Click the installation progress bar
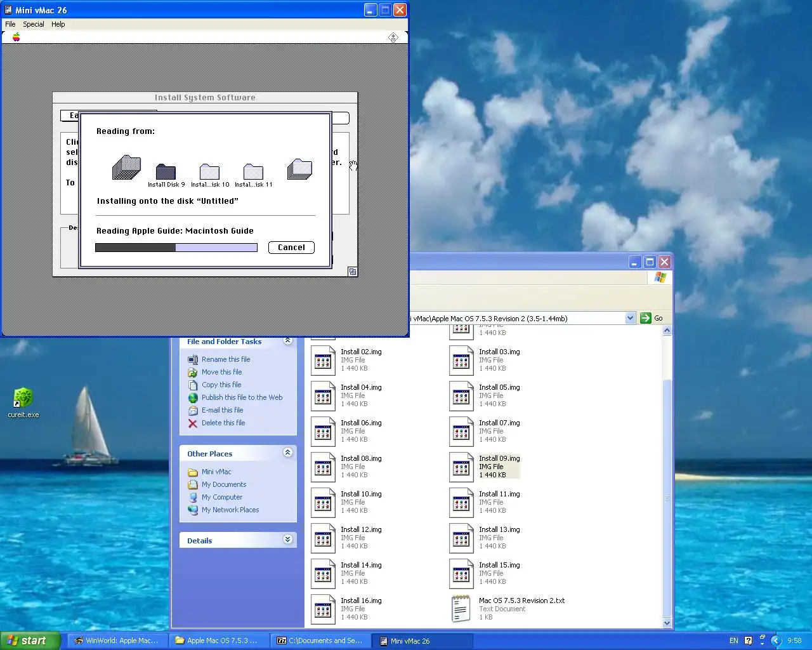Screen dimensions: 812x650 point(176,248)
